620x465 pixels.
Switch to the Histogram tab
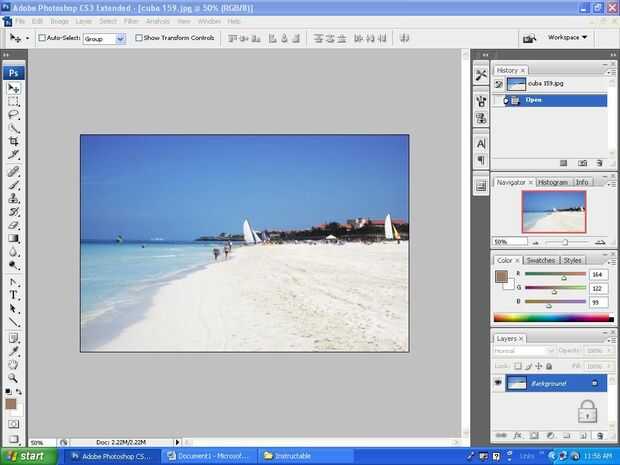pyautogui.click(x=553, y=182)
